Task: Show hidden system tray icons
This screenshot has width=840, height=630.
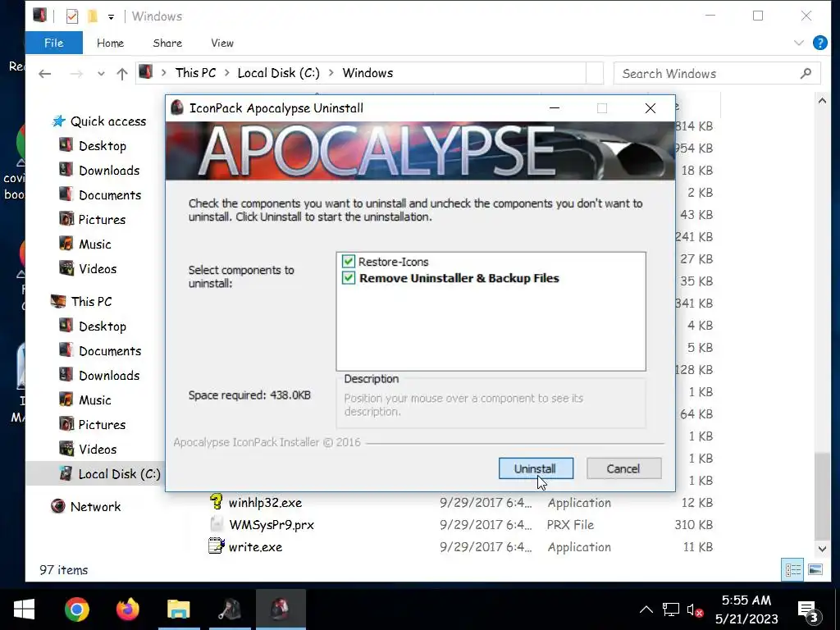Action: click(646, 609)
